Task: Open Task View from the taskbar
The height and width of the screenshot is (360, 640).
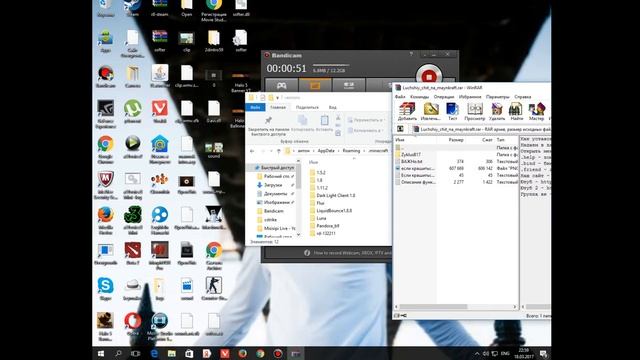Action: coord(136,353)
